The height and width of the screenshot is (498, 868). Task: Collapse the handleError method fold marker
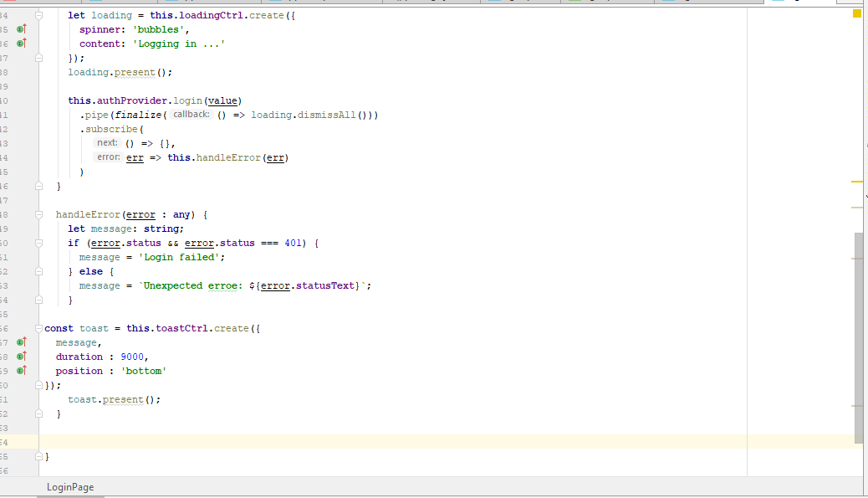(38, 213)
